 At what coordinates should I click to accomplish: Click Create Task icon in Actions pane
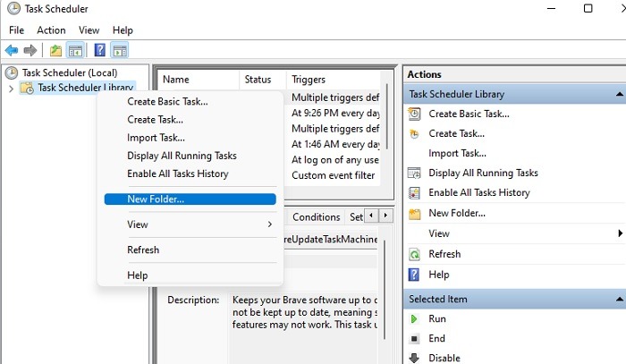(x=414, y=134)
